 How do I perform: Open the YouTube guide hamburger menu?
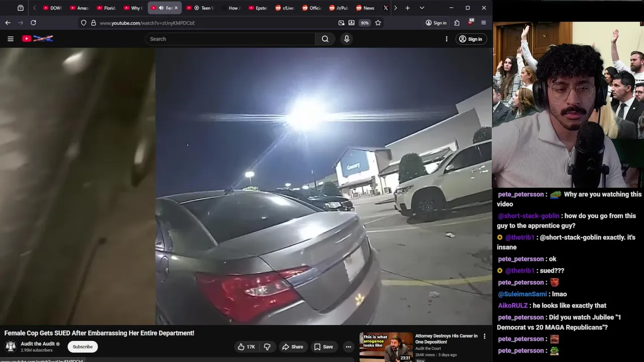coord(11,39)
